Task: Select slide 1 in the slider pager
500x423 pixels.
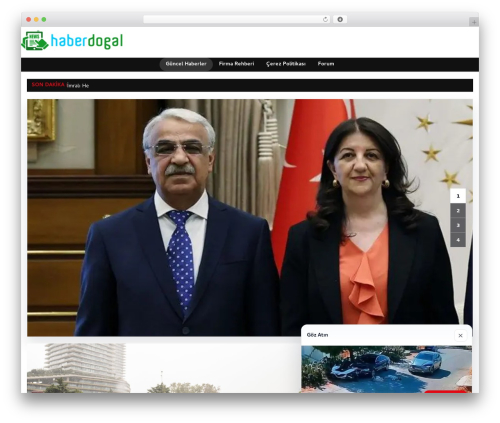Action: [458, 196]
